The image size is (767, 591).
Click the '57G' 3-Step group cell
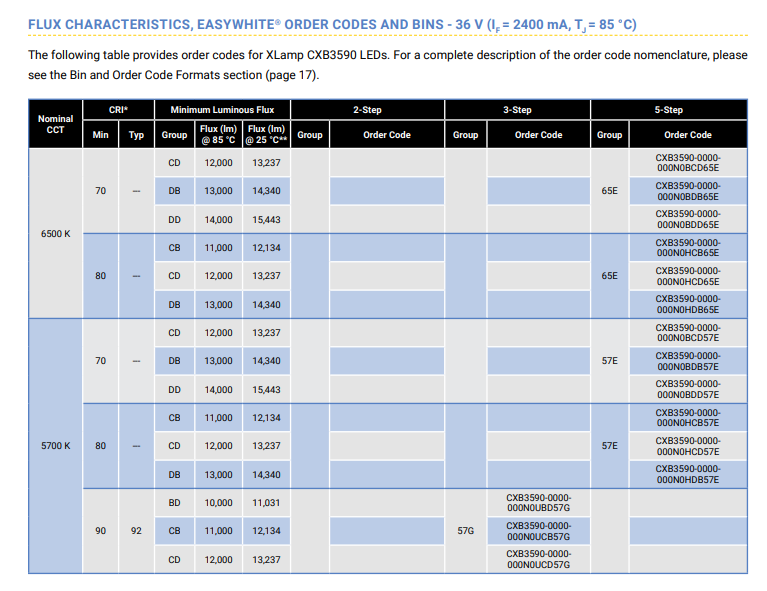point(465,531)
